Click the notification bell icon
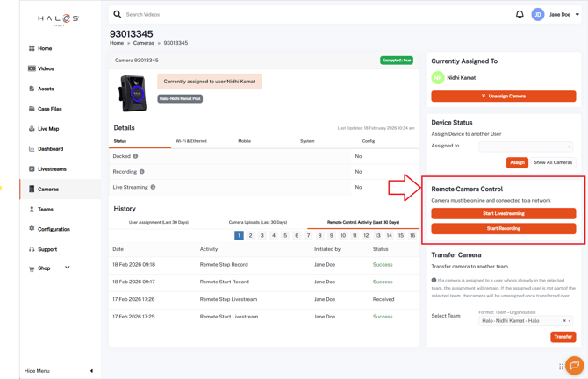Image resolution: width=588 pixels, height=379 pixels. click(x=520, y=15)
